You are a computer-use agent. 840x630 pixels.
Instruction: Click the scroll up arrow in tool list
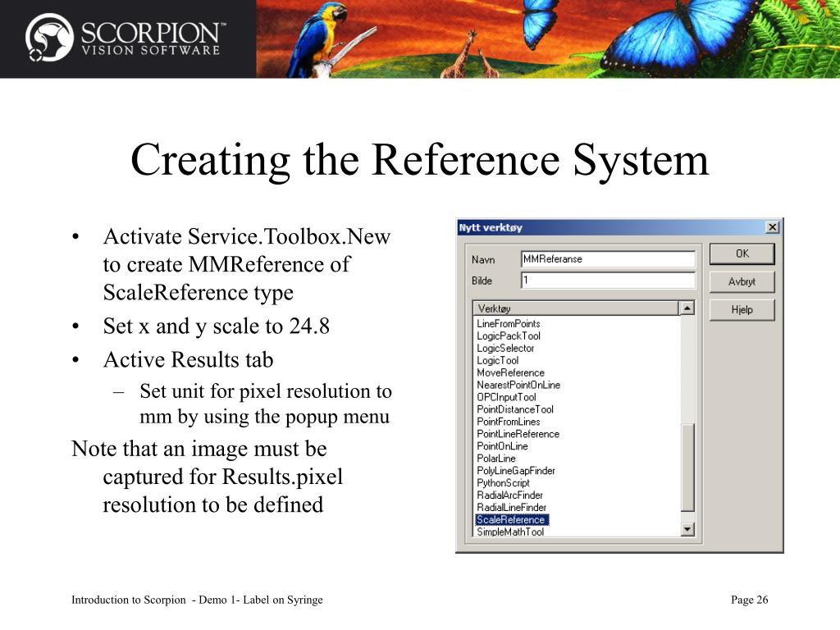pyautogui.click(x=687, y=308)
